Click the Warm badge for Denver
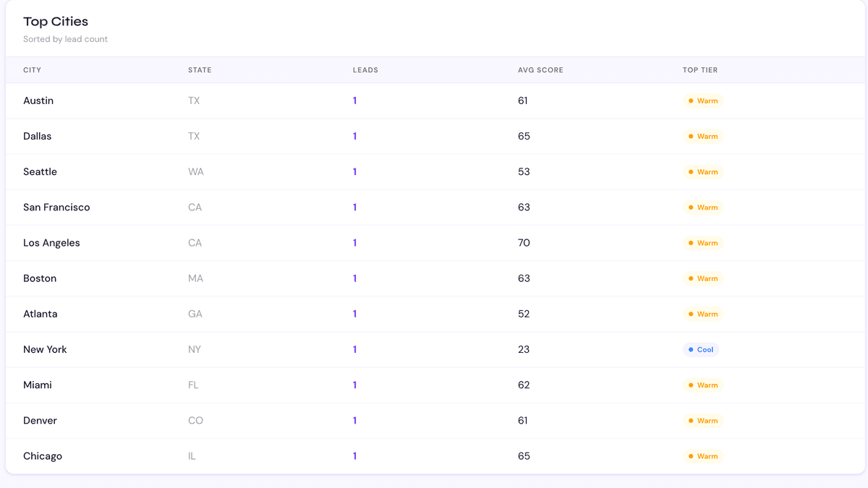Viewport: 868px width, 488px height. 702,420
